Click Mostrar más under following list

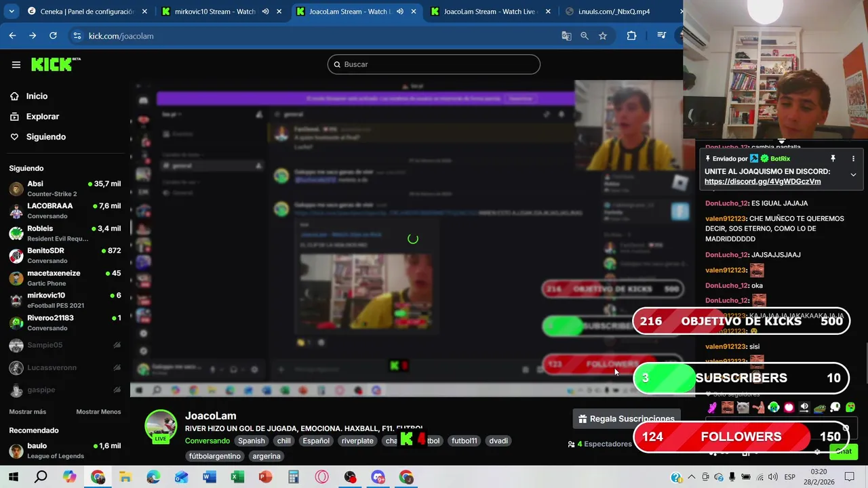pyautogui.click(x=28, y=411)
